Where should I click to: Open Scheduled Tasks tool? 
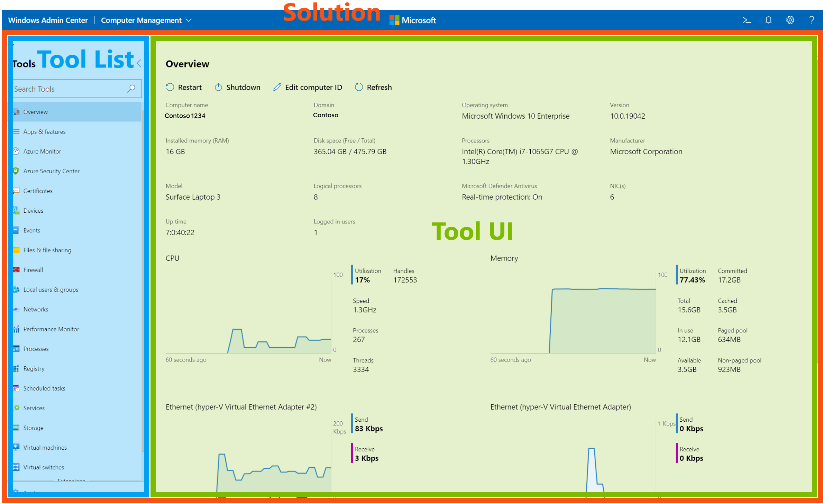44,388
